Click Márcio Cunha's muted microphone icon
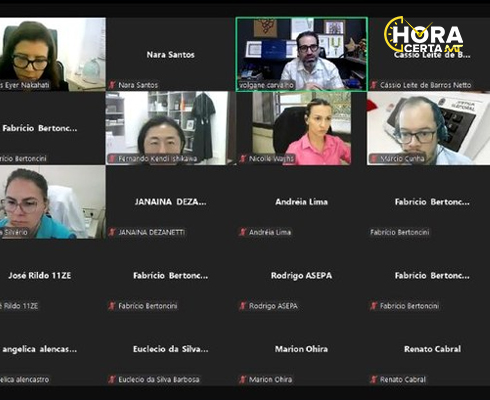 point(374,159)
